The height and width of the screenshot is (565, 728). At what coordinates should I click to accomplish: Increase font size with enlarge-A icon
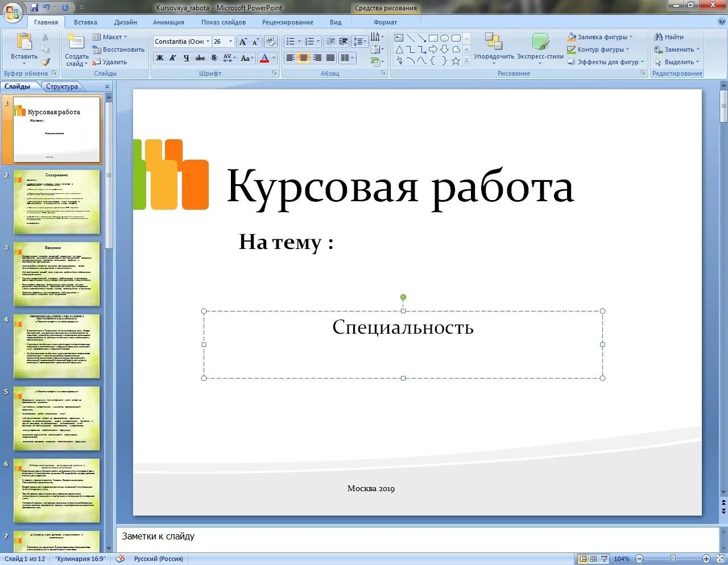pos(243,41)
